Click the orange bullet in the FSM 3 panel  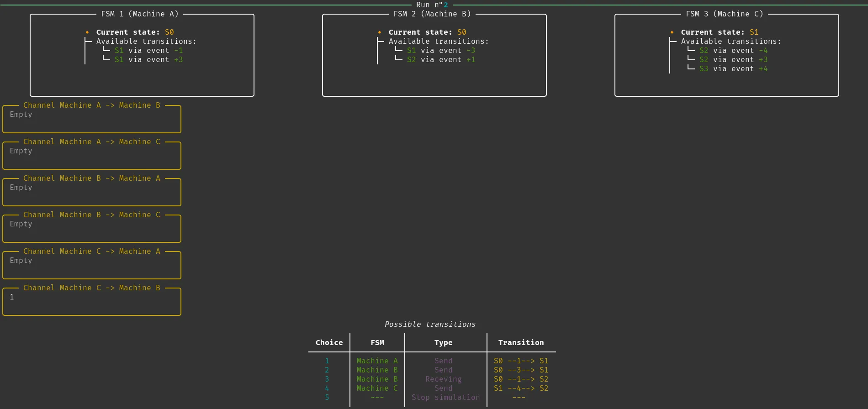point(672,32)
